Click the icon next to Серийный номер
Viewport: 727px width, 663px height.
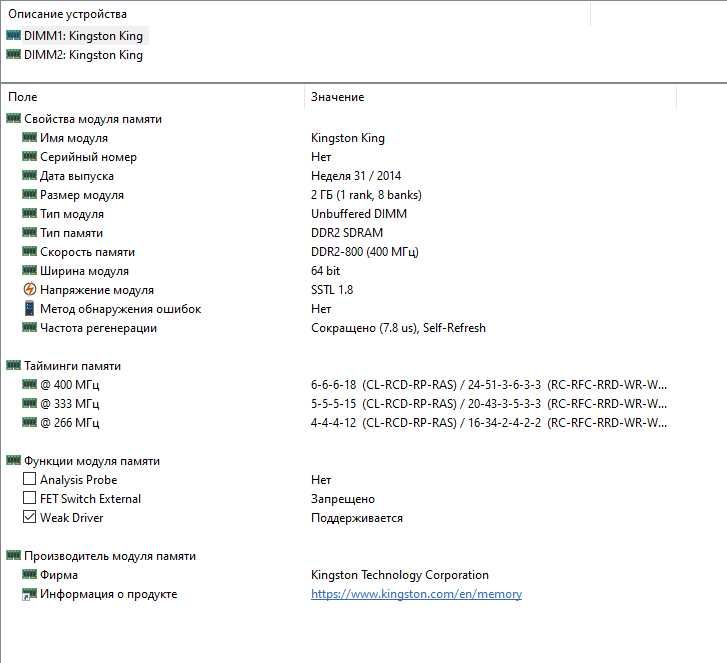click(29, 156)
